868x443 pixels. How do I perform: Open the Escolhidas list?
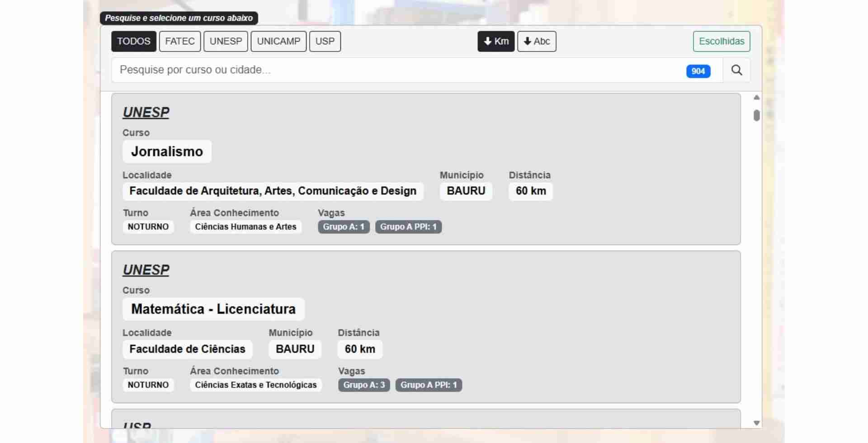pyautogui.click(x=721, y=41)
